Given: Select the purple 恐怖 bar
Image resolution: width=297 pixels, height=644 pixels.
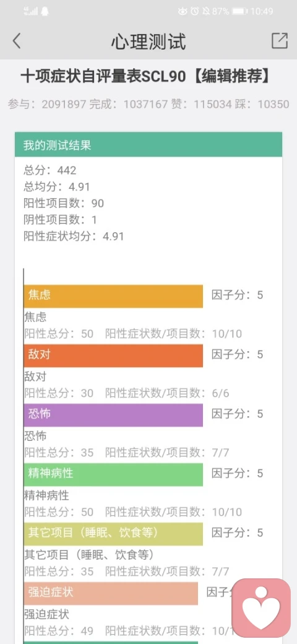Looking at the screenshot, I should click(x=113, y=415).
